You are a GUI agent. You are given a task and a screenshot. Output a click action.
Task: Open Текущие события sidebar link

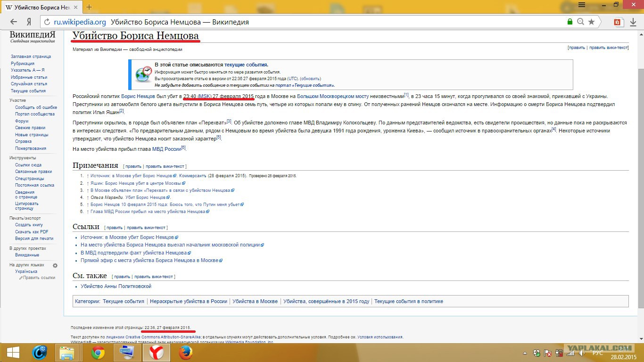28,91
